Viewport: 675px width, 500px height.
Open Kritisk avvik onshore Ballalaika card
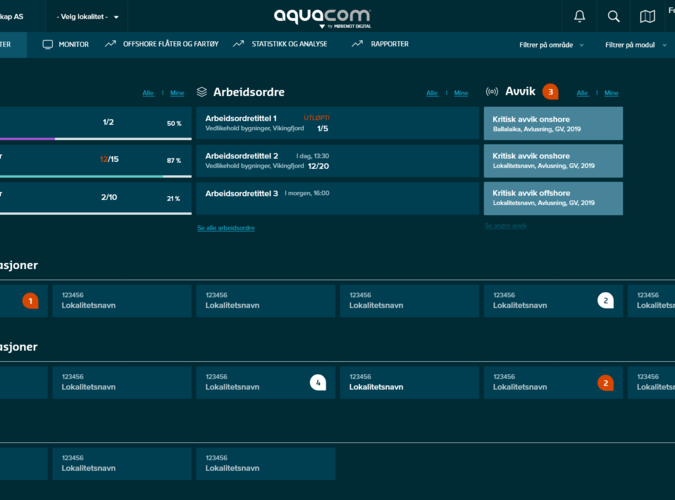(x=553, y=123)
